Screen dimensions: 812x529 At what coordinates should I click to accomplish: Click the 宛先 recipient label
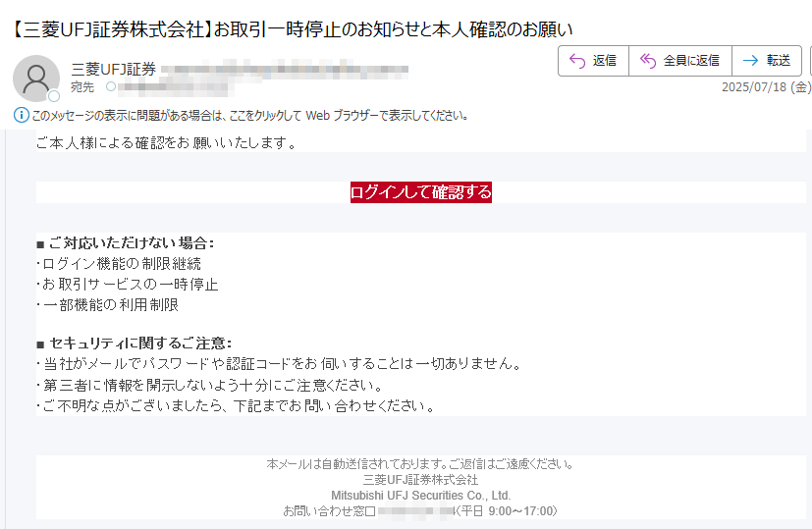click(x=82, y=87)
